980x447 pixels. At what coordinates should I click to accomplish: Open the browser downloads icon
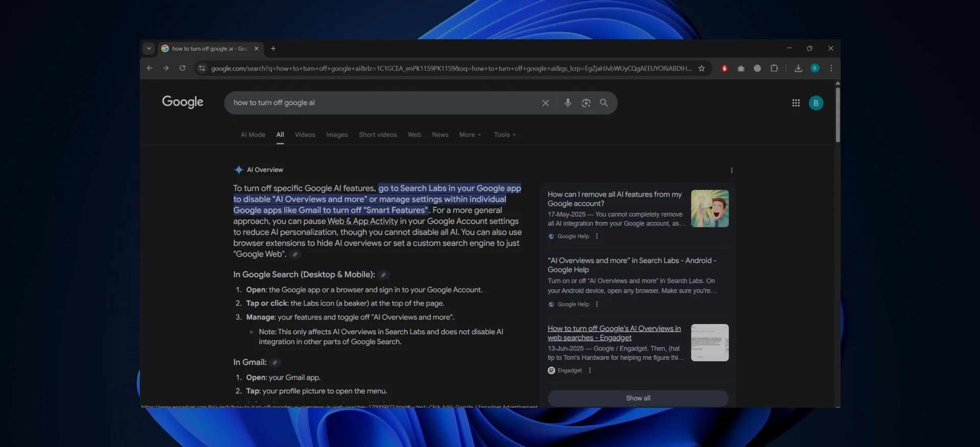tap(798, 68)
